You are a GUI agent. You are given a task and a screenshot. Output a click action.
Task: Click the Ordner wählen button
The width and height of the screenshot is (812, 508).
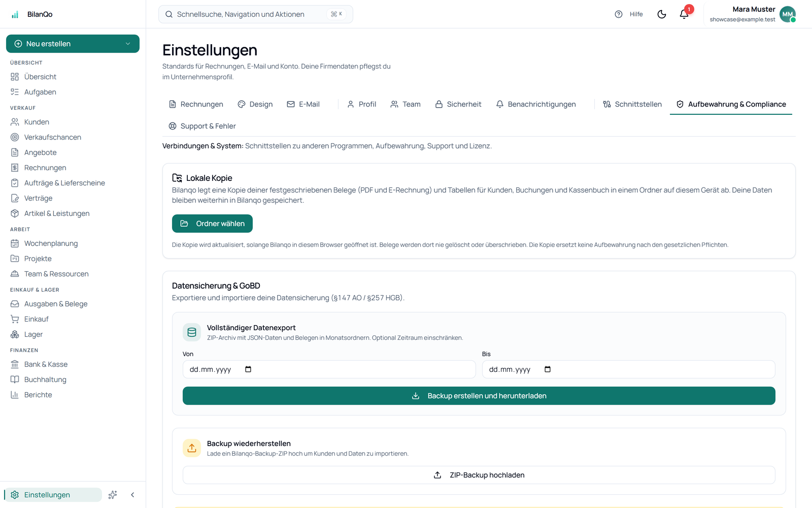212,224
